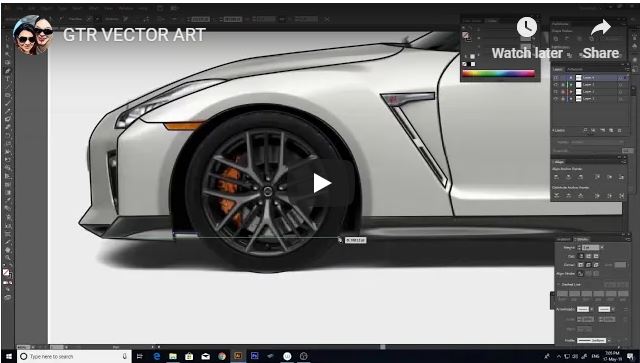Image resolution: width=640 pixels, height=363 pixels.
Task: Click the Create New Sublayer icon
Action: tap(602, 130)
